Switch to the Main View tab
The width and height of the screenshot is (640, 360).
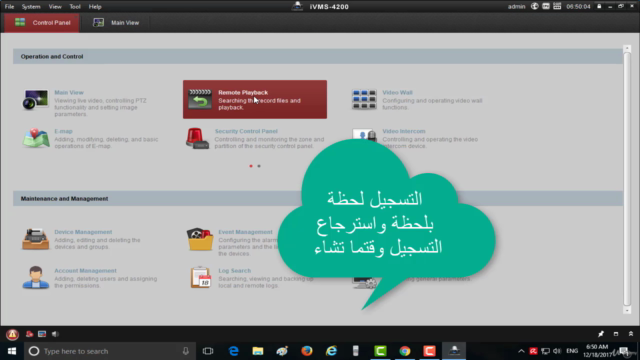click(116, 22)
